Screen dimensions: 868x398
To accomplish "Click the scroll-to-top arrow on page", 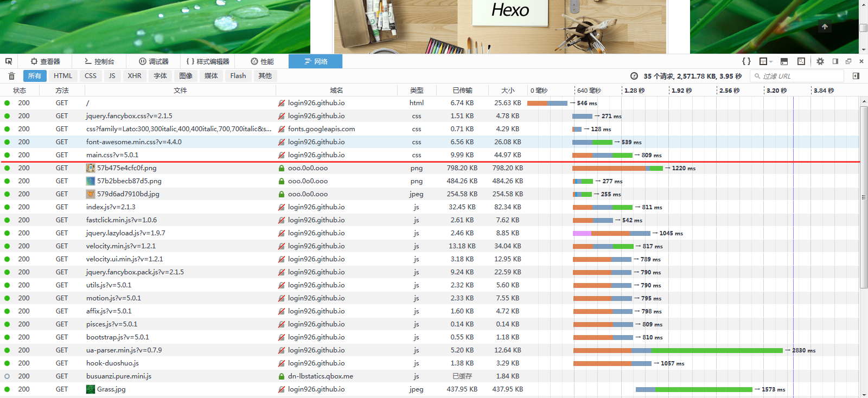I will pyautogui.click(x=825, y=26).
